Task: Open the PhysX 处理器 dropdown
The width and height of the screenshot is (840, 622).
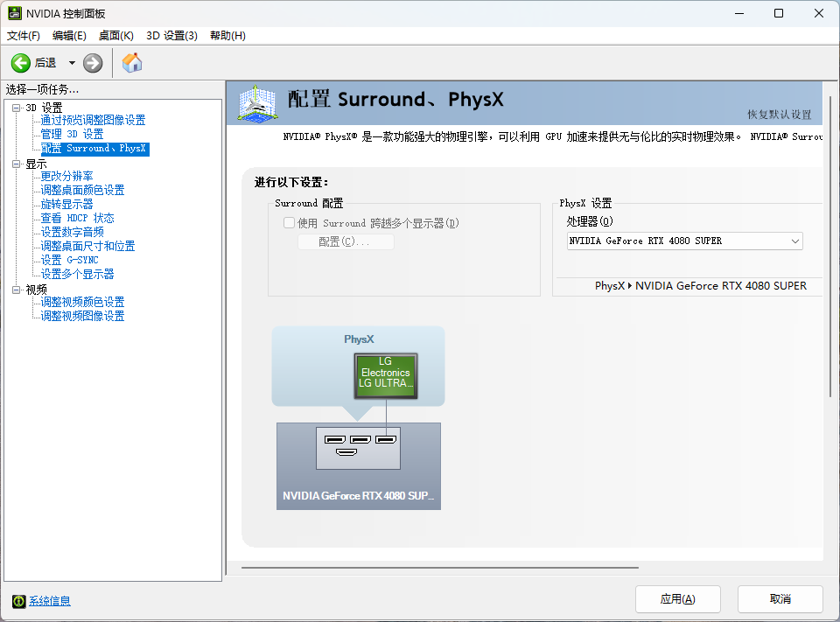Action: [795, 241]
